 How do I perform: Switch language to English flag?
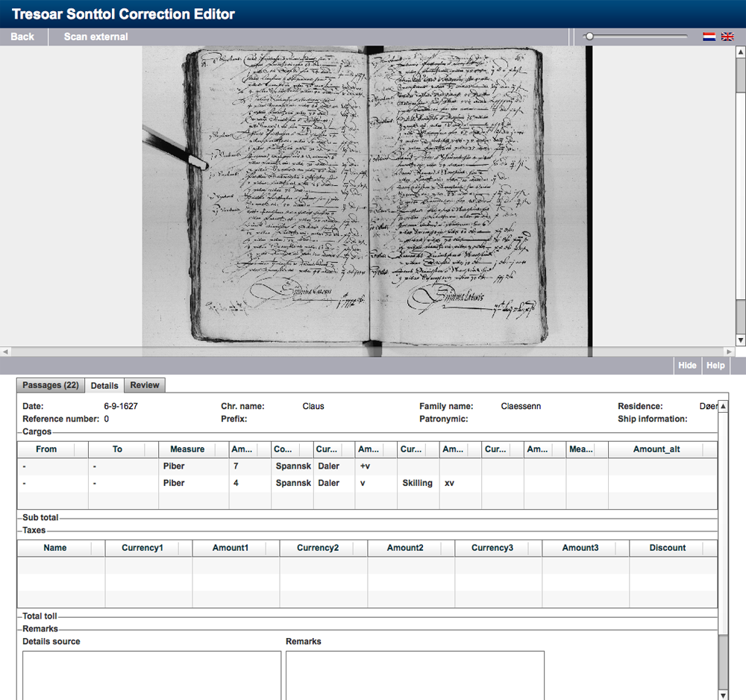[x=727, y=37]
